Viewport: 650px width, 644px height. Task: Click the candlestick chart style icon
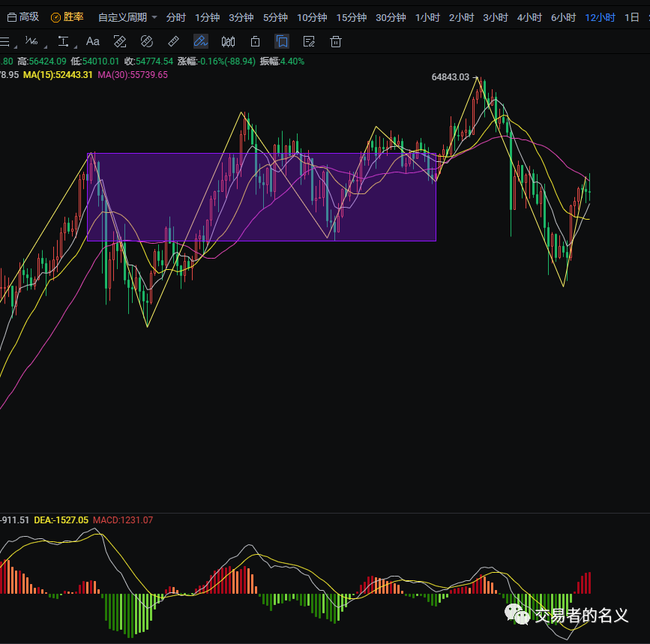(x=228, y=41)
